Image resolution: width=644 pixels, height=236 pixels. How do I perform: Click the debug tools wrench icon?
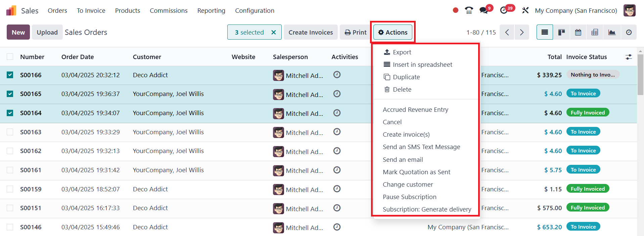(525, 10)
